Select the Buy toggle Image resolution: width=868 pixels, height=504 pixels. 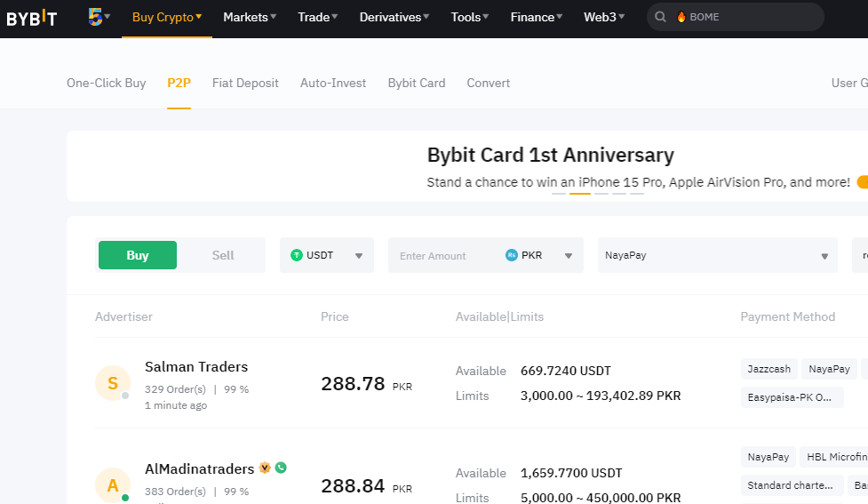pyautogui.click(x=138, y=255)
